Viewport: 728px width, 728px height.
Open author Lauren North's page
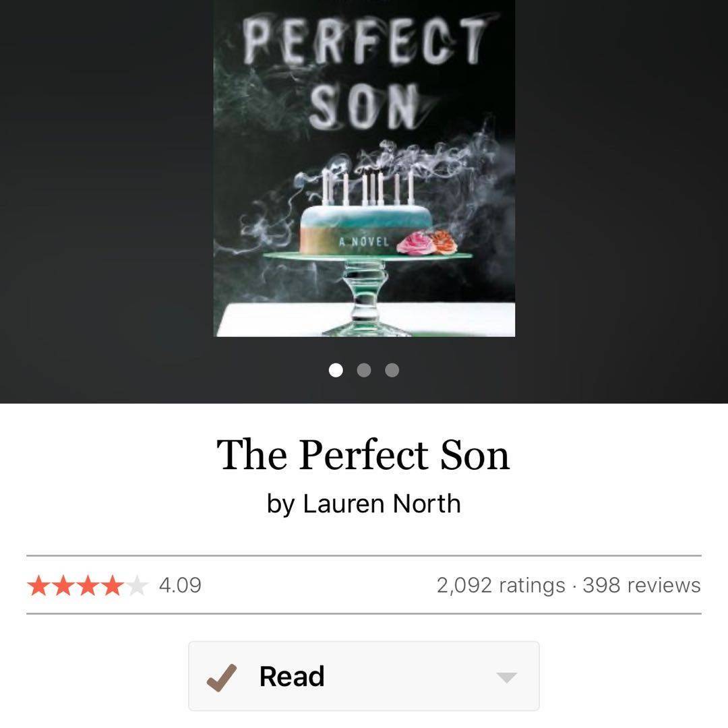coord(382,504)
